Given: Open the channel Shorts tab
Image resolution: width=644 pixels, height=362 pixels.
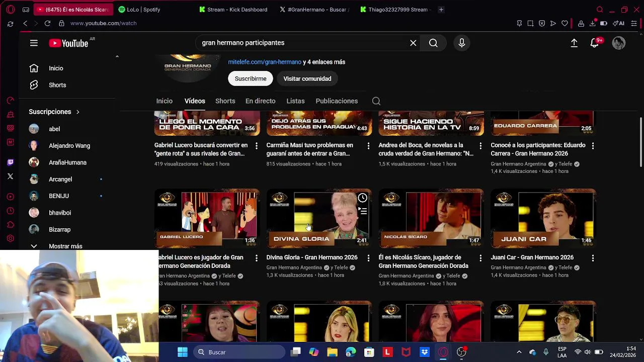Looking at the screenshot, I should point(225,101).
